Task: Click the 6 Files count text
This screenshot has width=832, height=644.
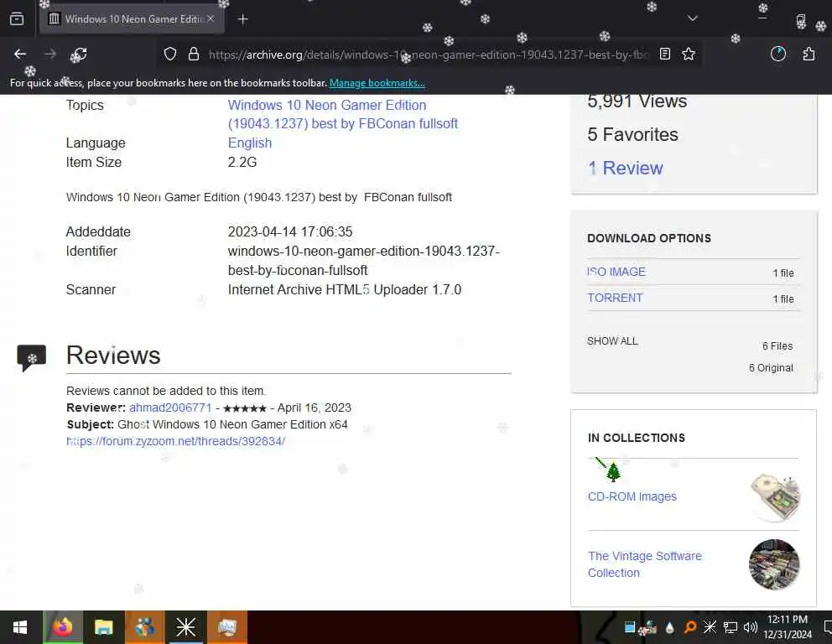Action: [x=777, y=345]
